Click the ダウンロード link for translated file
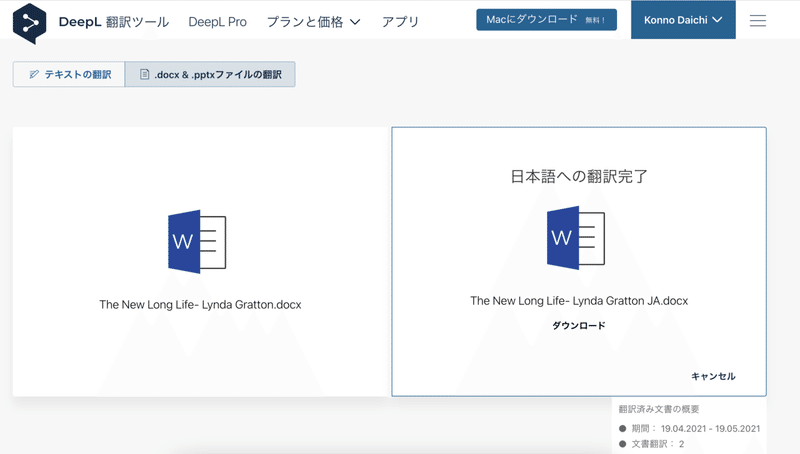800x454 pixels. (579, 325)
